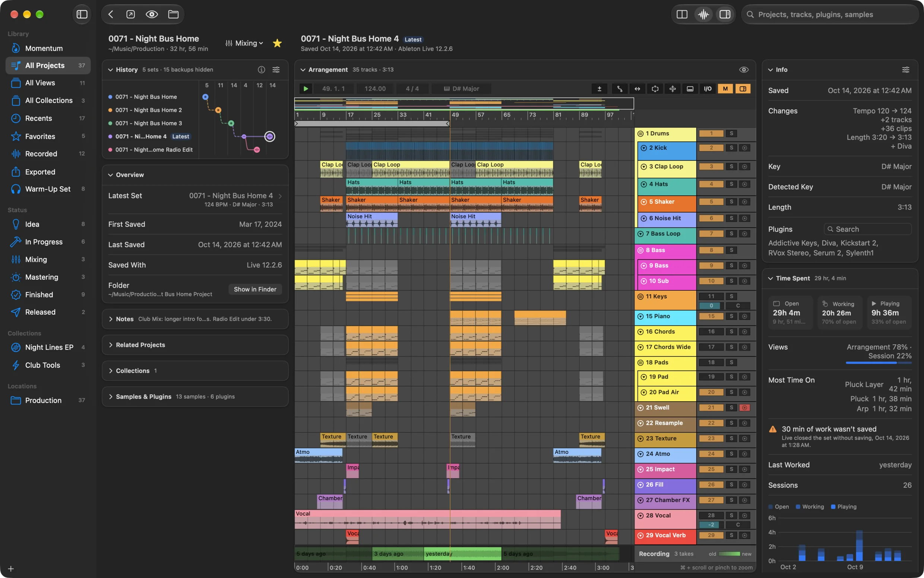Click Show in Finder button
The image size is (924, 578).
(x=255, y=289)
